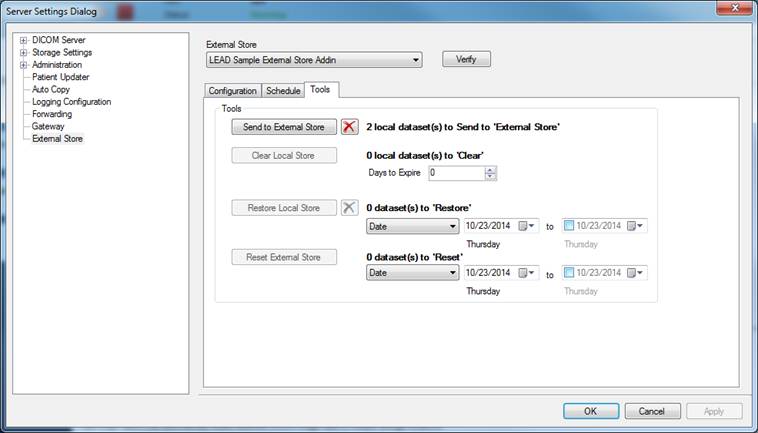Click the red X cancel send icon
Viewport: 758px width, 433px height.
(x=349, y=127)
